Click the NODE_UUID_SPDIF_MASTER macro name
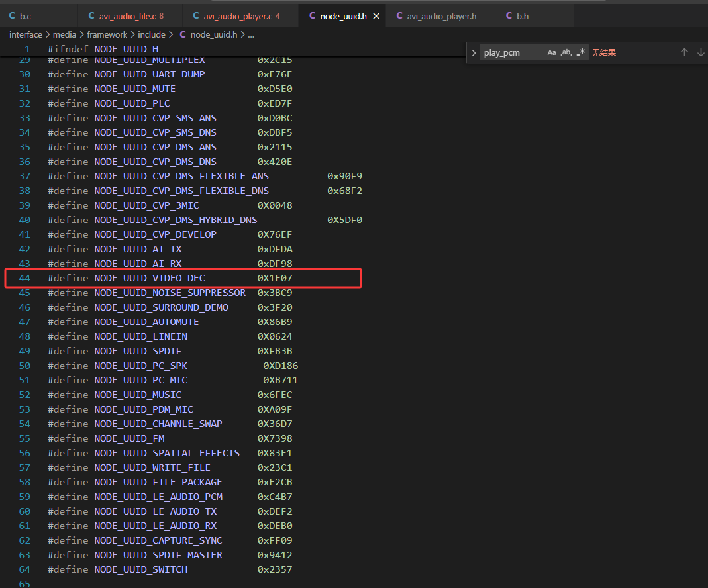 pos(158,555)
